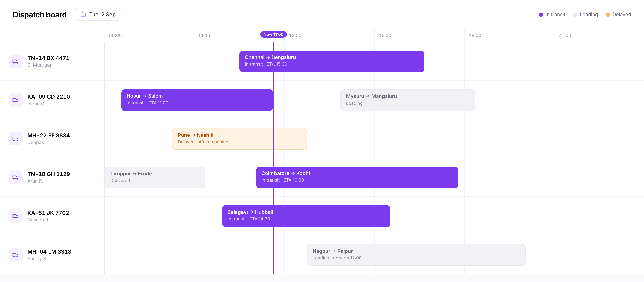Click truck icon for MH-04 LM 3318
This screenshot has height=282, width=644.
click(x=15, y=255)
